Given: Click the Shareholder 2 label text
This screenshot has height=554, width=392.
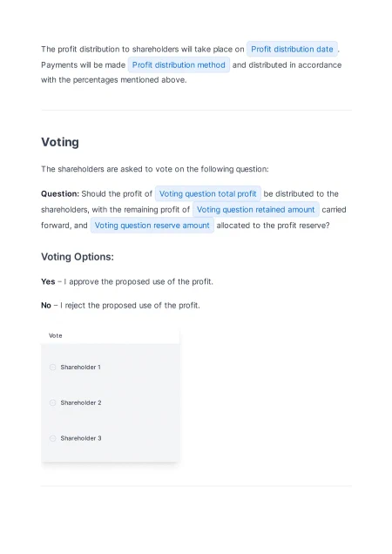Looking at the screenshot, I should click(x=81, y=402).
